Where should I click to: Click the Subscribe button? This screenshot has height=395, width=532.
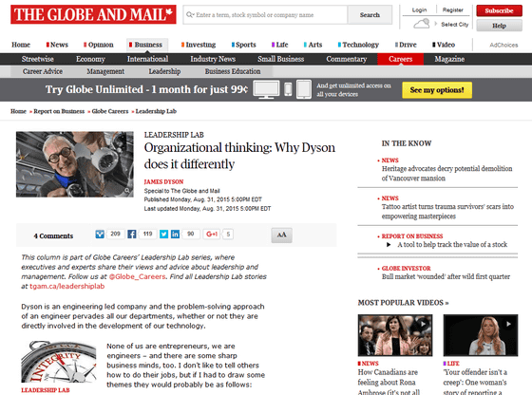(499, 10)
